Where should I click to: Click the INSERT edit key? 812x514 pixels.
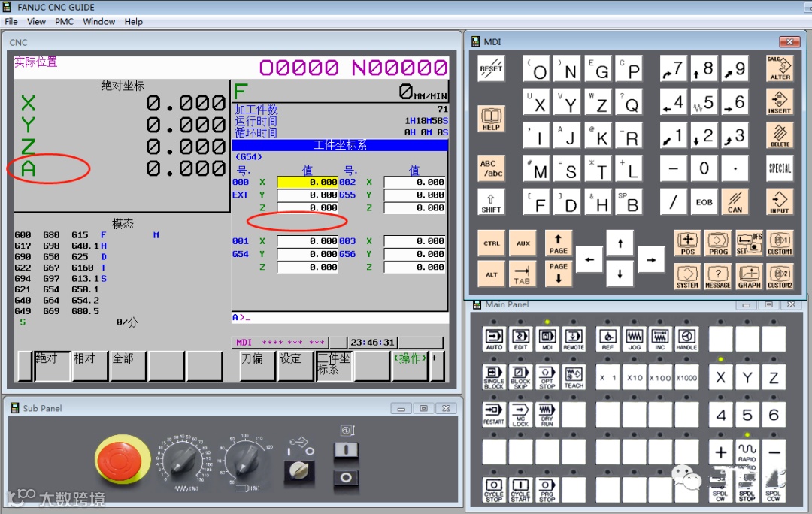pyautogui.click(x=780, y=102)
